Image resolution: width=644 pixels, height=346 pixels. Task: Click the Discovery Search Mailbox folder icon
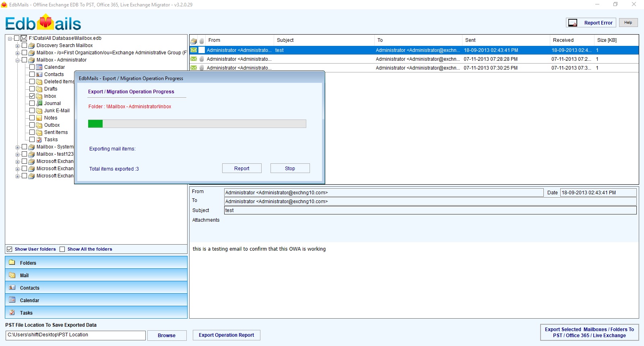tap(31, 45)
